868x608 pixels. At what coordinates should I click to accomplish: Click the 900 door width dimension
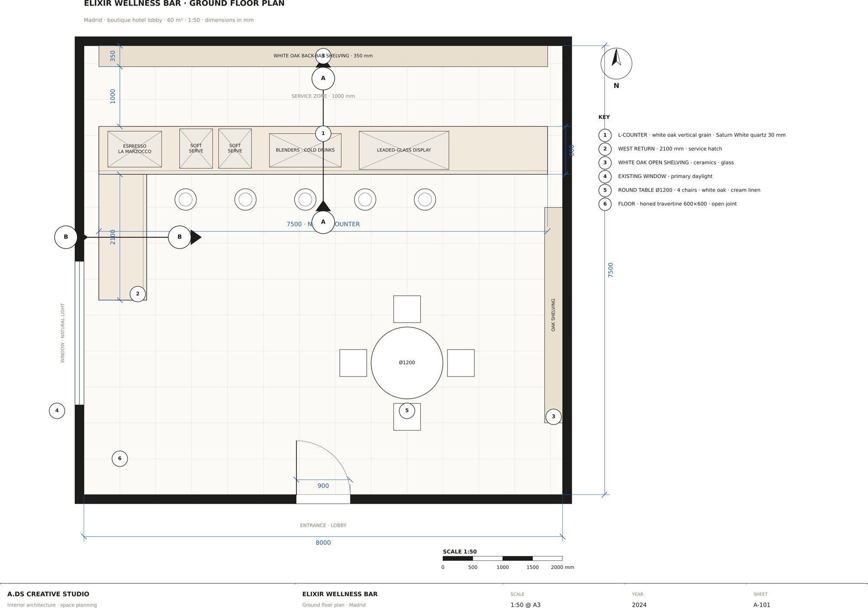(x=323, y=486)
